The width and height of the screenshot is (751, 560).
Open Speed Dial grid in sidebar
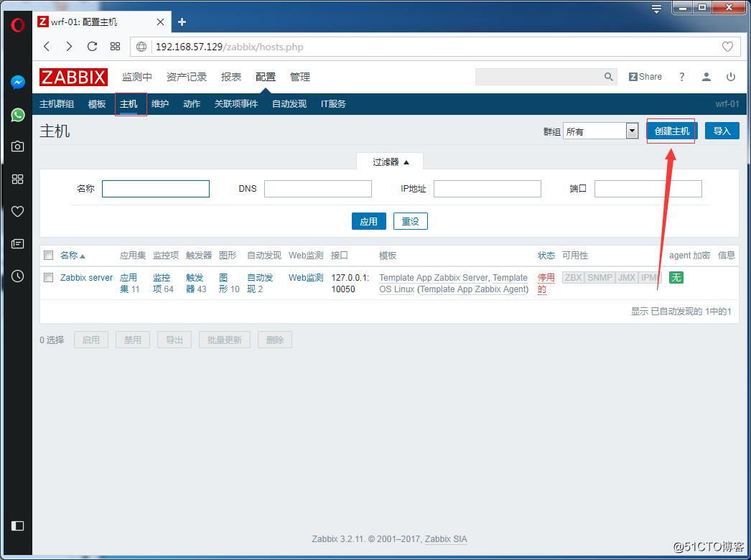18,179
